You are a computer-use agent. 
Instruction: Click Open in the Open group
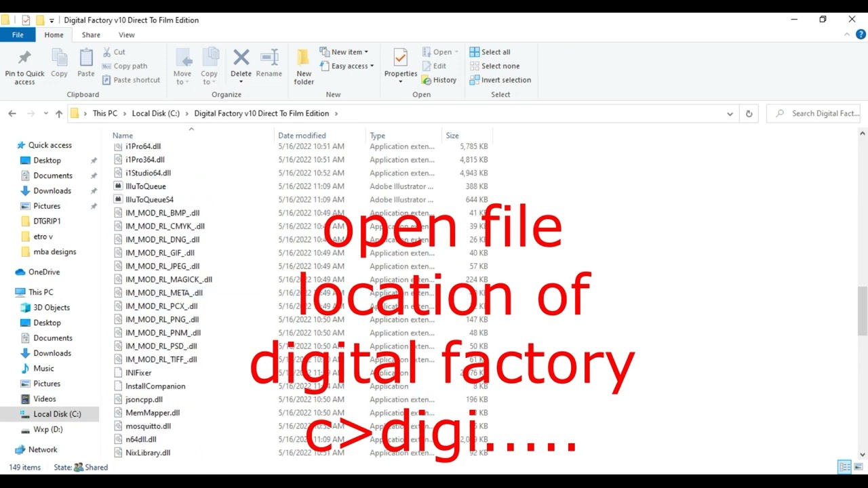[440, 52]
